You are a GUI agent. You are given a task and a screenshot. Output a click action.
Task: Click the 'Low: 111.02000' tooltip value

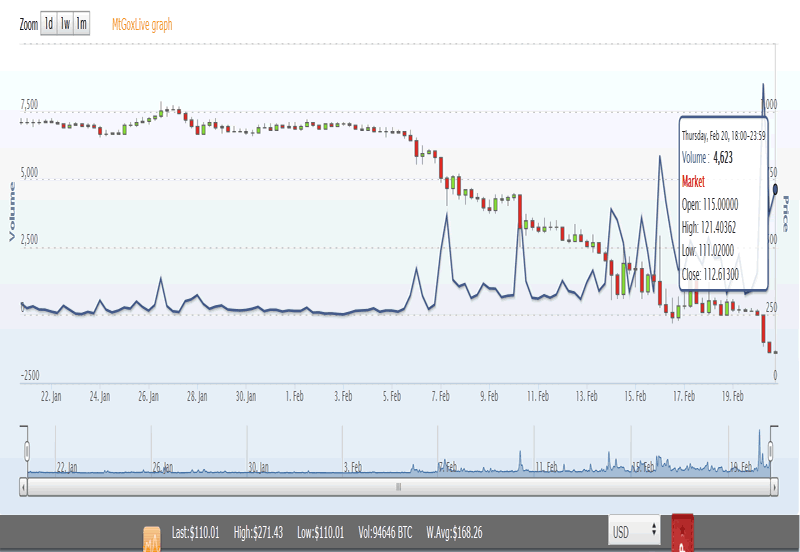[708, 250]
